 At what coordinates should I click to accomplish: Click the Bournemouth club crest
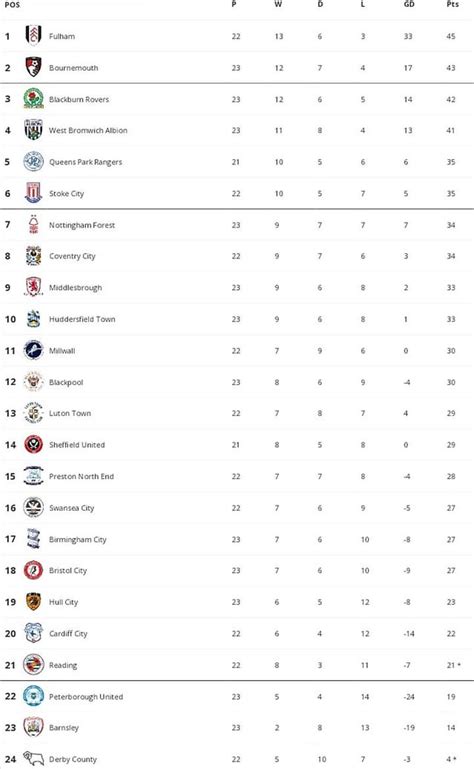point(33,67)
